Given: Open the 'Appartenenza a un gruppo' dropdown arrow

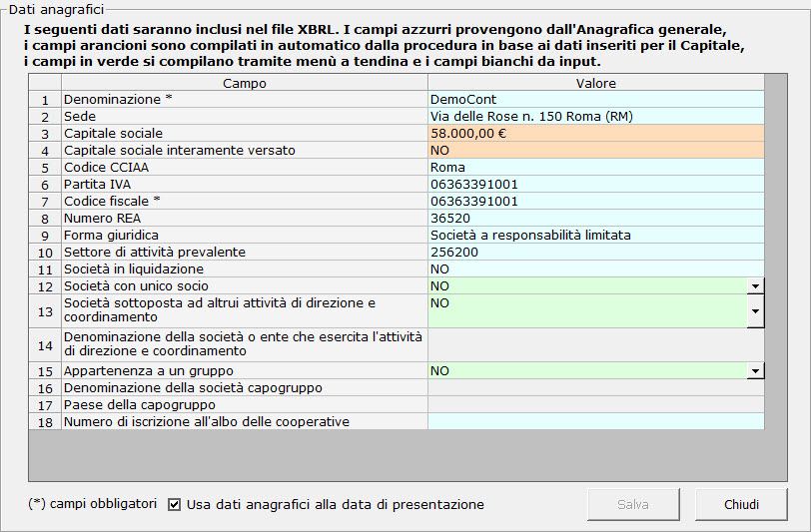Looking at the screenshot, I should point(756,371).
